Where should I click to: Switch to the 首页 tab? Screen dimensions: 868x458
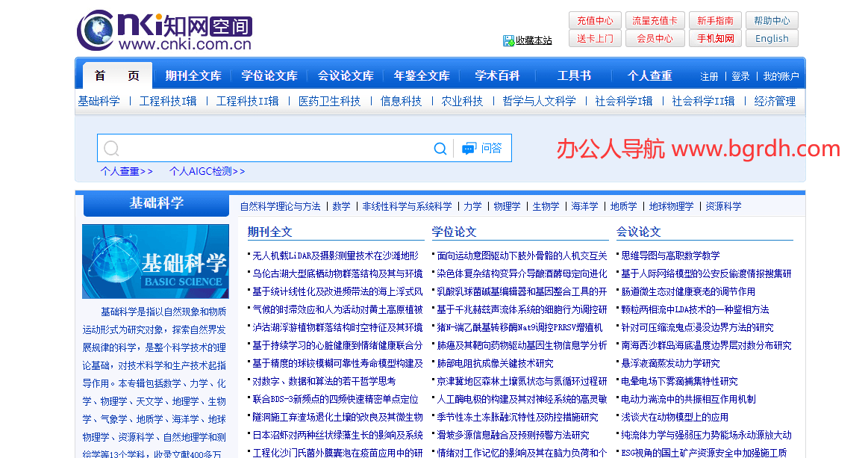[115, 75]
